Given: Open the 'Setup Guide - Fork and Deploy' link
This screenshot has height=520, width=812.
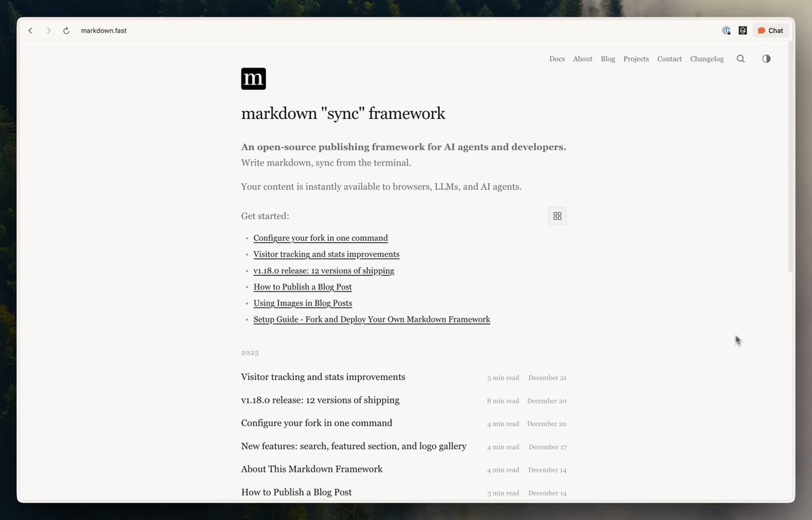Looking at the screenshot, I should click(371, 319).
